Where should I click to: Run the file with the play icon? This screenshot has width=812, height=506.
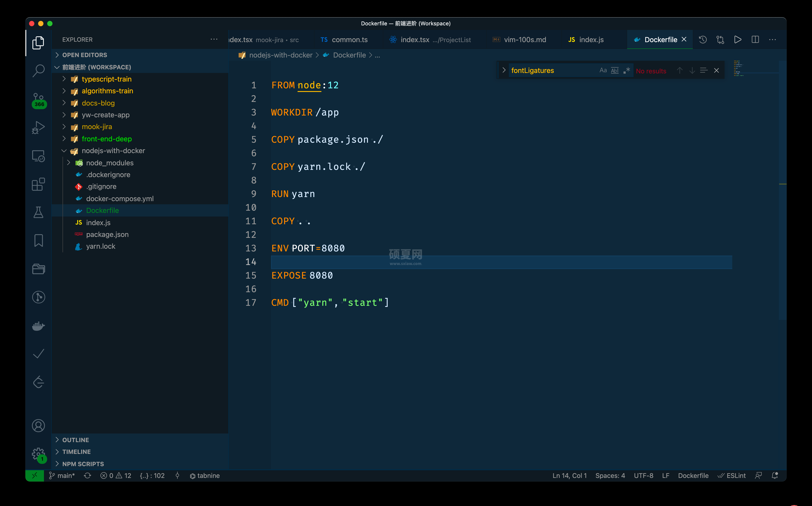[738, 39]
